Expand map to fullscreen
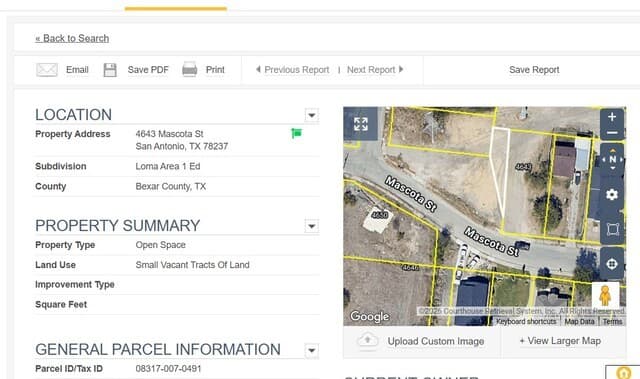This screenshot has height=379, width=640. tap(361, 124)
